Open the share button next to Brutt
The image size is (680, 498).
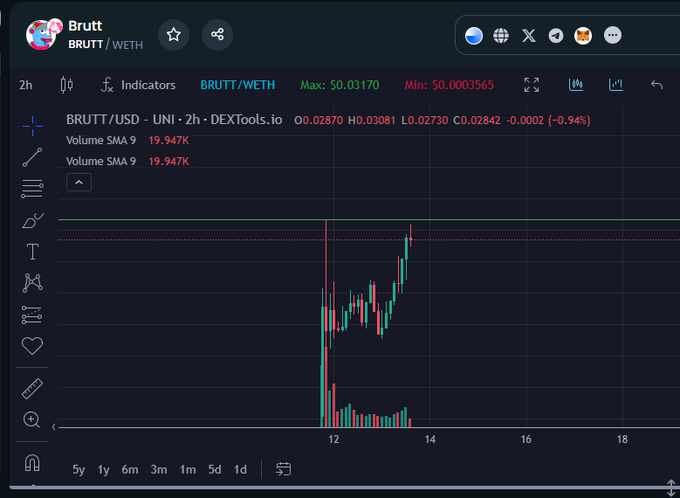pyautogui.click(x=217, y=35)
